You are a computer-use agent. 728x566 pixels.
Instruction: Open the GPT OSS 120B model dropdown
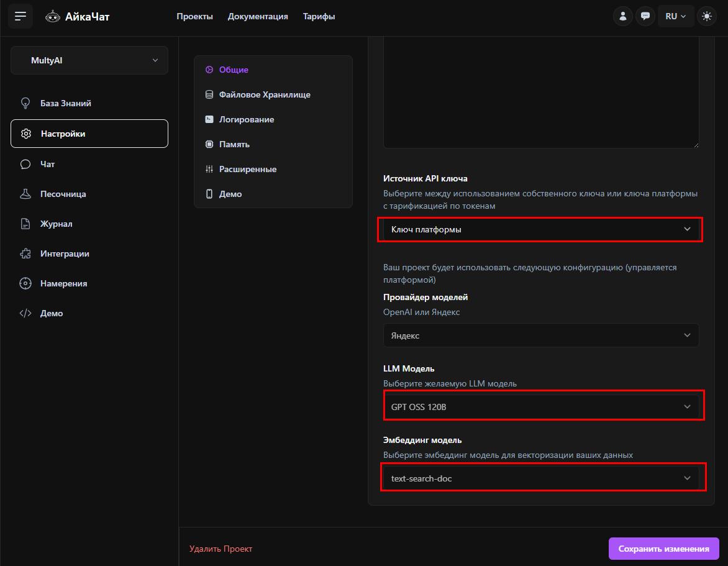(x=540, y=406)
